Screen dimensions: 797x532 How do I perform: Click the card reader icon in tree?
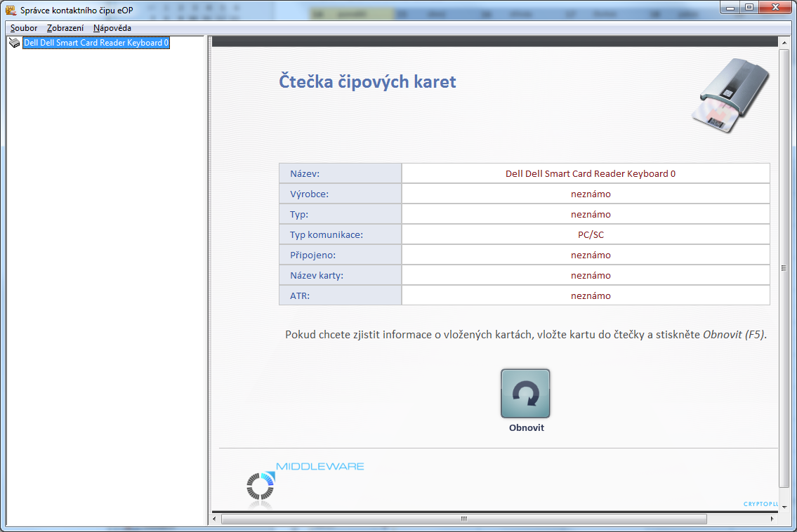[x=15, y=43]
